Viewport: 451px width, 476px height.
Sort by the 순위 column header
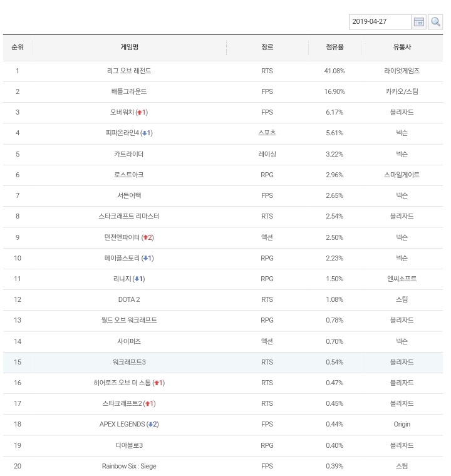(18, 48)
